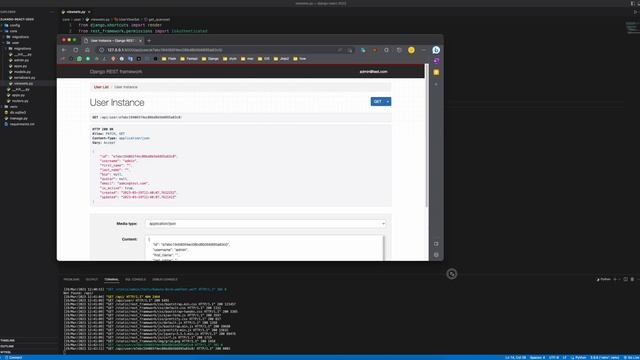
Task: Expand the TIMELINE section
Action: (x=7, y=340)
